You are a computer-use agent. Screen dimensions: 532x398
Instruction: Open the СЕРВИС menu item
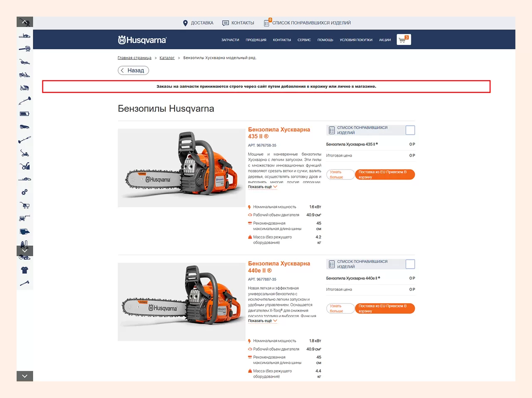(304, 40)
